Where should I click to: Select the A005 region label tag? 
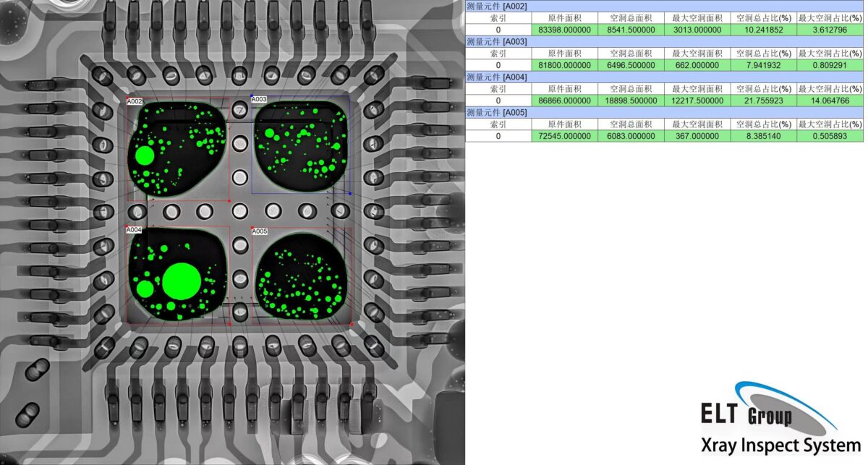259,231
